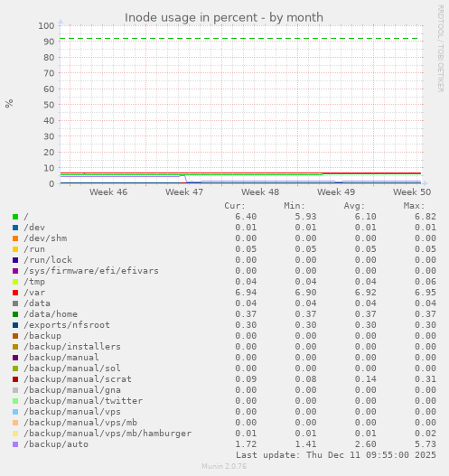Click the '/backup/auto' legend label

(x=56, y=444)
